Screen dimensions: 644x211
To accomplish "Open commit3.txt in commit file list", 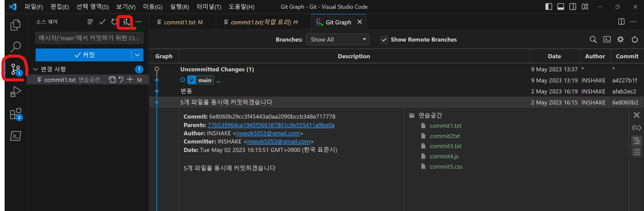I will [445, 146].
